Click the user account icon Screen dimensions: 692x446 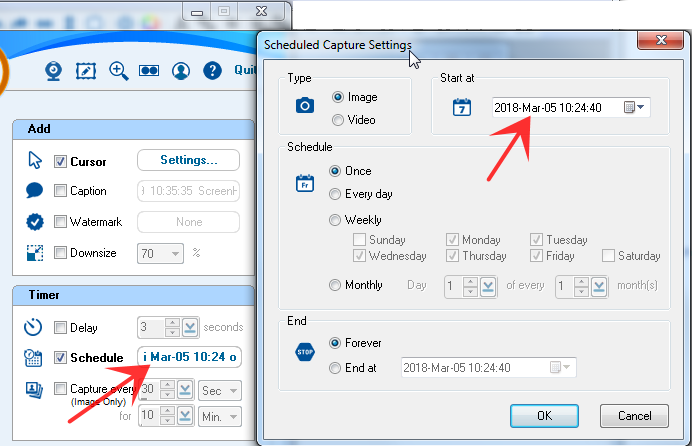(x=181, y=70)
